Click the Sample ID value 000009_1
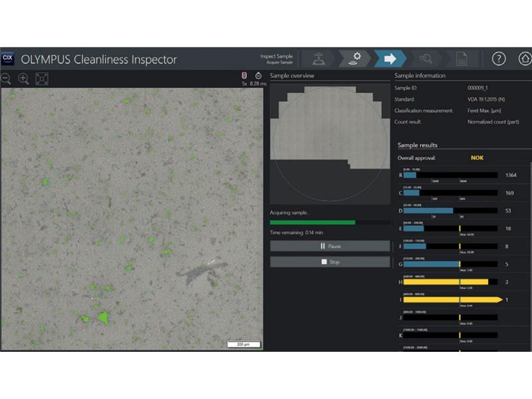Image resolution: width=532 pixels, height=399 pixels. [477, 88]
